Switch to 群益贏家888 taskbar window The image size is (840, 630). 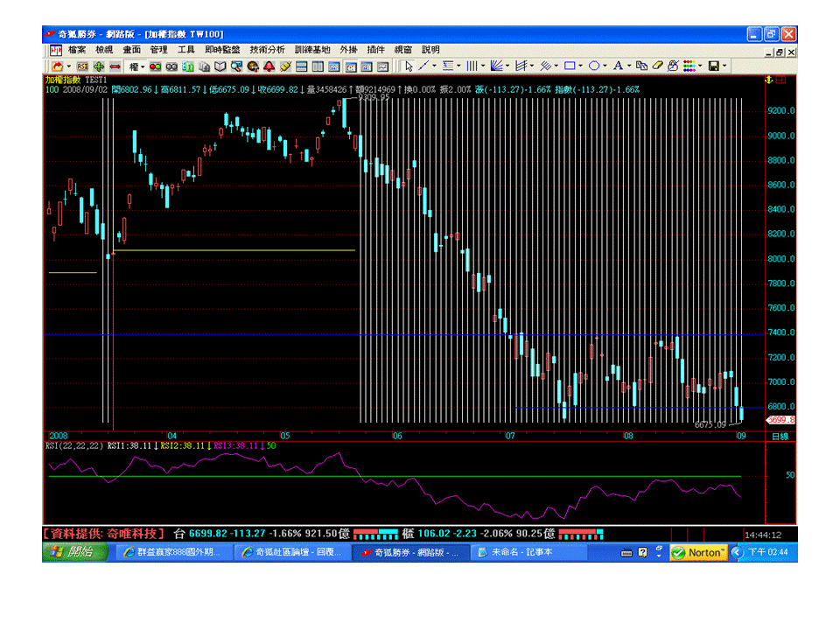[x=174, y=552]
